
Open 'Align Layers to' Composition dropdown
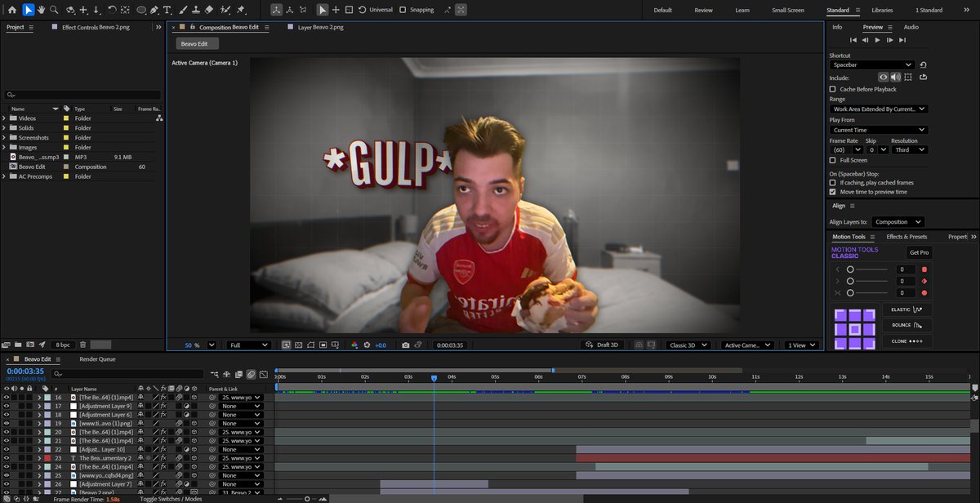pos(898,221)
